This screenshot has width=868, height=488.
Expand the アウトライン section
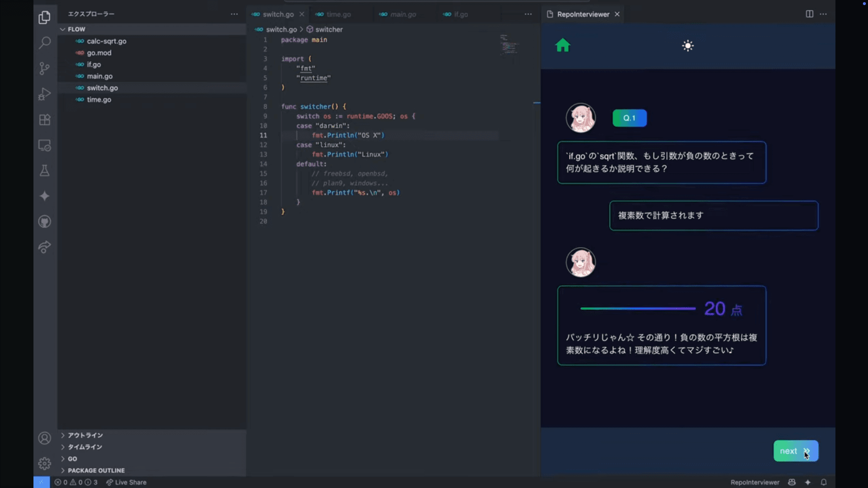point(85,435)
